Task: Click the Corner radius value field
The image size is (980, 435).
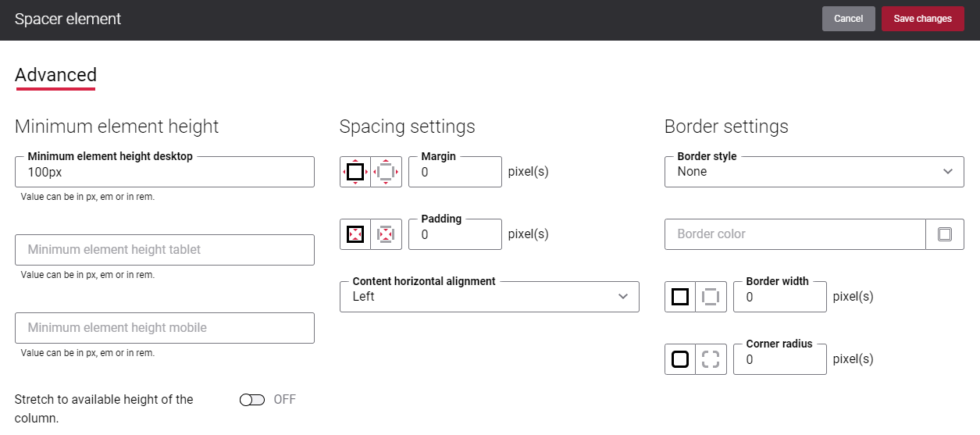Action: pos(780,359)
